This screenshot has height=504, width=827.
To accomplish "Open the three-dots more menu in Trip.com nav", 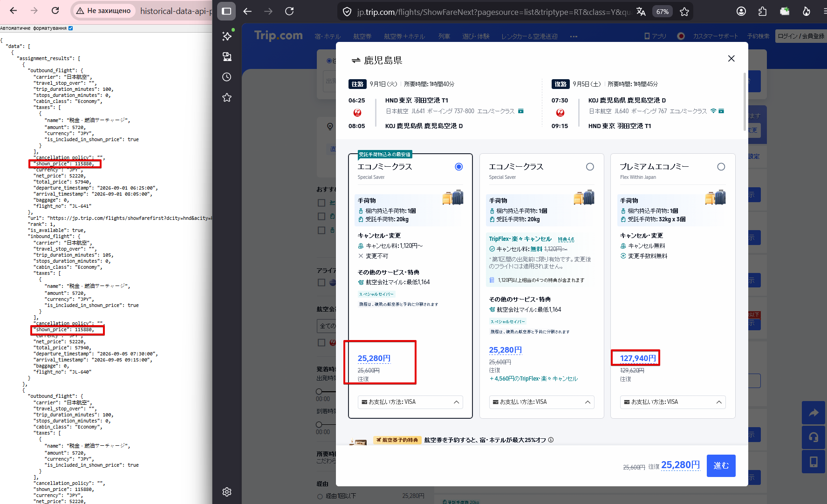I will click(x=574, y=36).
